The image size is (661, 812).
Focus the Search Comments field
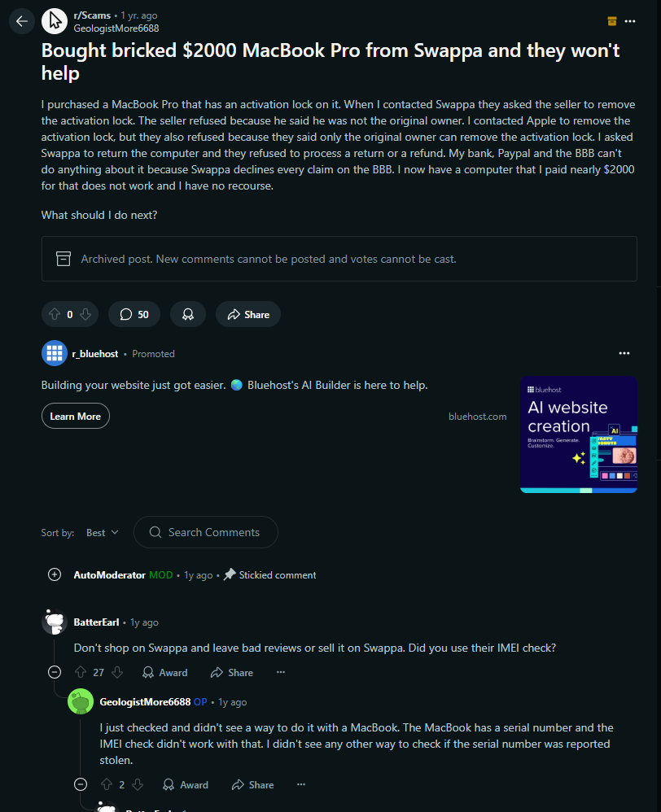coord(206,532)
